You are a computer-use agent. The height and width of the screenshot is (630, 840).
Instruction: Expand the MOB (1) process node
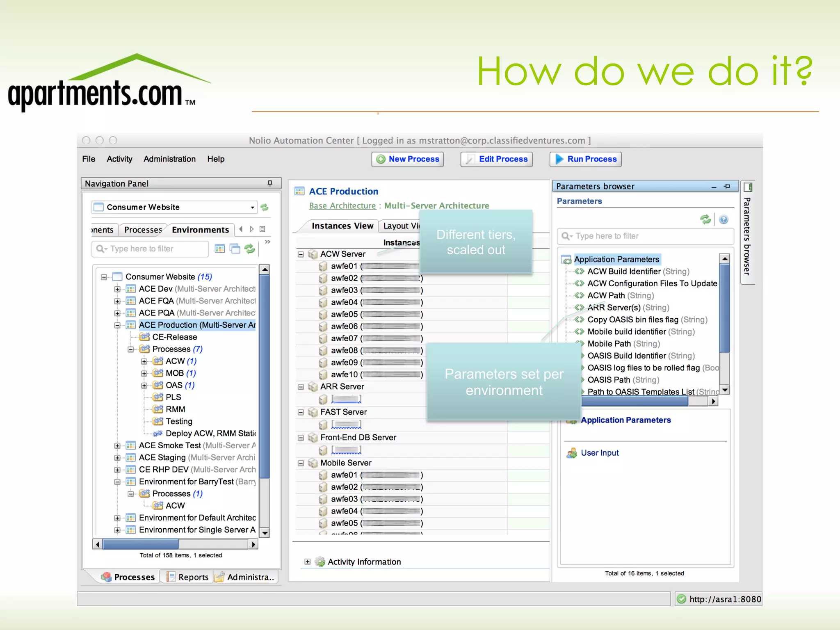(144, 374)
